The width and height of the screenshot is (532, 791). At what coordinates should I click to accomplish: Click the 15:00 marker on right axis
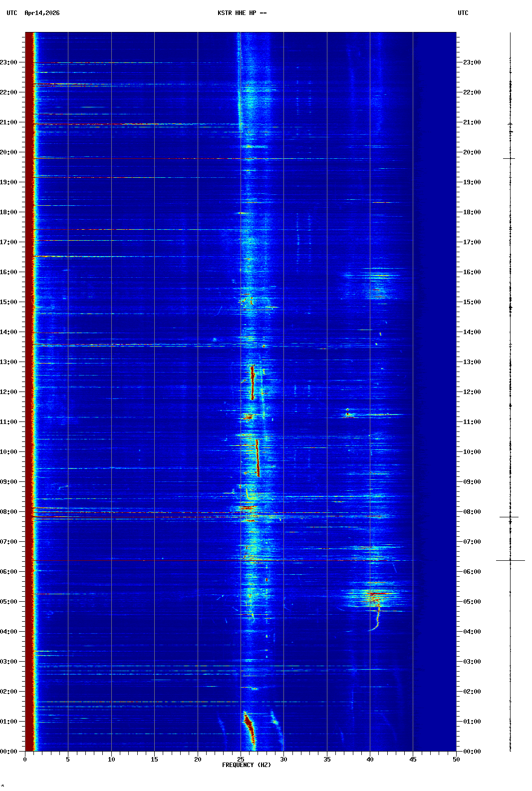click(472, 302)
